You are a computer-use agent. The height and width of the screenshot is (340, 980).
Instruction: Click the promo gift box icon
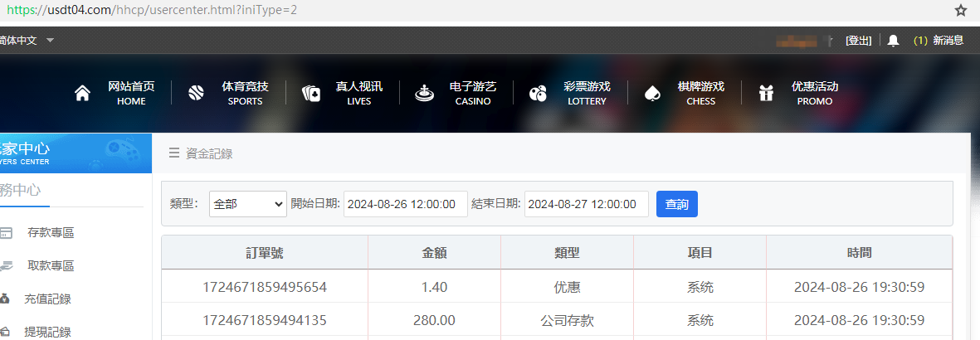point(766,93)
